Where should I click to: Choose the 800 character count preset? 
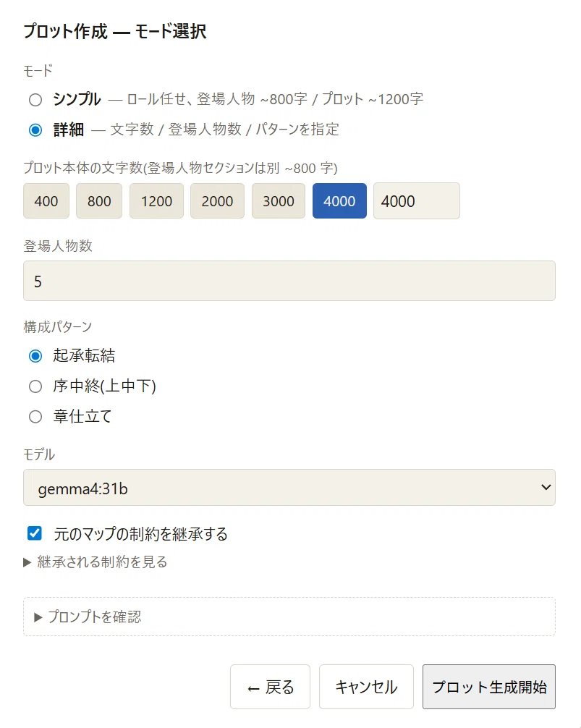99,200
